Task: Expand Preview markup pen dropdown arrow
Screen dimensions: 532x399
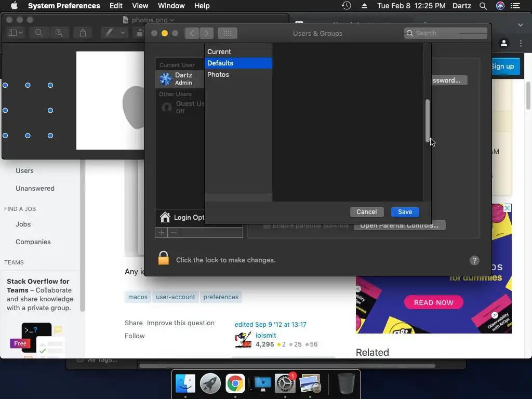Action: [123, 33]
